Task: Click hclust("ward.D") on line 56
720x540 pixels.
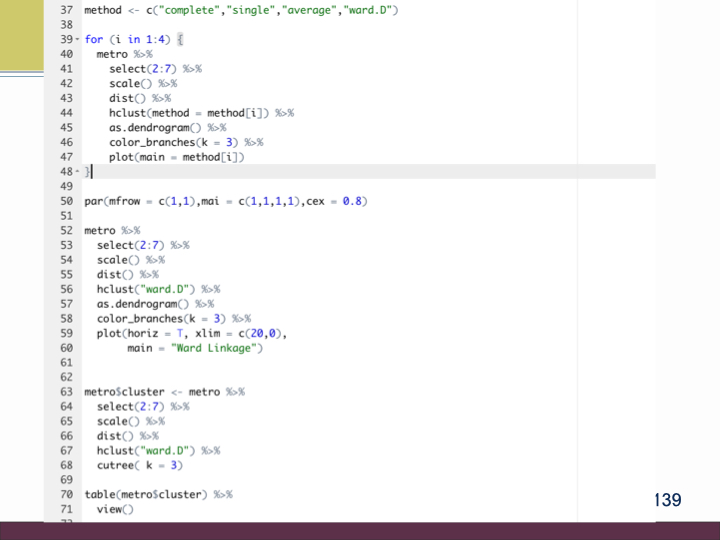Action: (x=146, y=289)
